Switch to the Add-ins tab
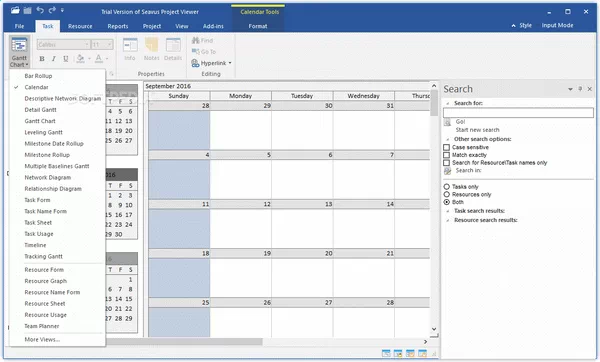Image resolution: width=600 pixels, height=362 pixels. [213, 26]
